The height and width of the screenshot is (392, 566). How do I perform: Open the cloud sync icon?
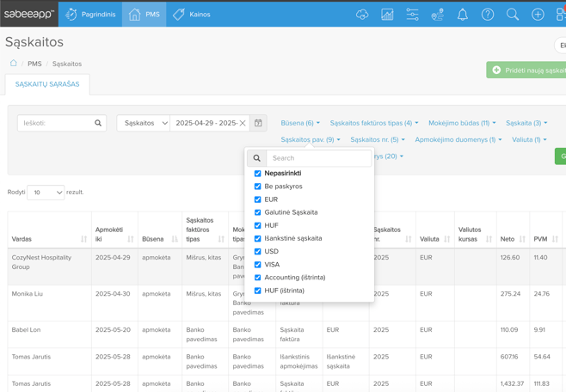(362, 15)
